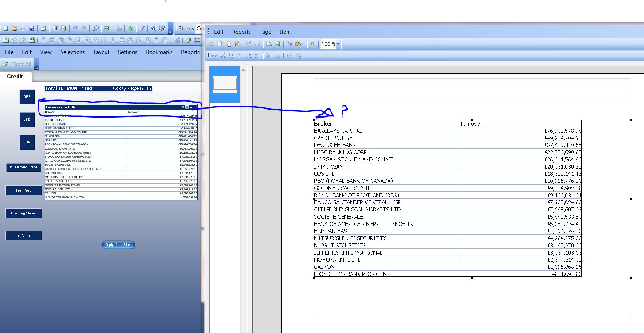Screen dimensions: 644x333
Task: Click the Clear All button
Action: point(17,65)
